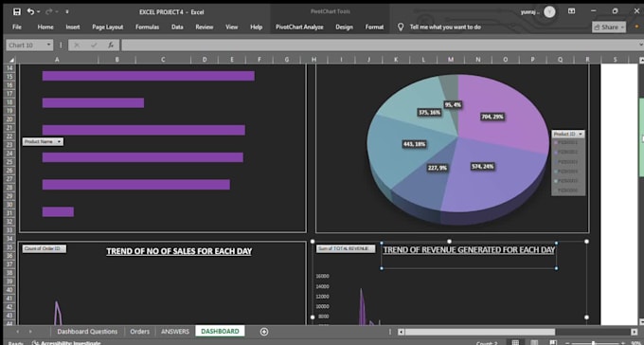Click the Undo arrow icon
Image resolution: width=644 pixels, height=345 pixels.
pyautogui.click(x=31, y=12)
